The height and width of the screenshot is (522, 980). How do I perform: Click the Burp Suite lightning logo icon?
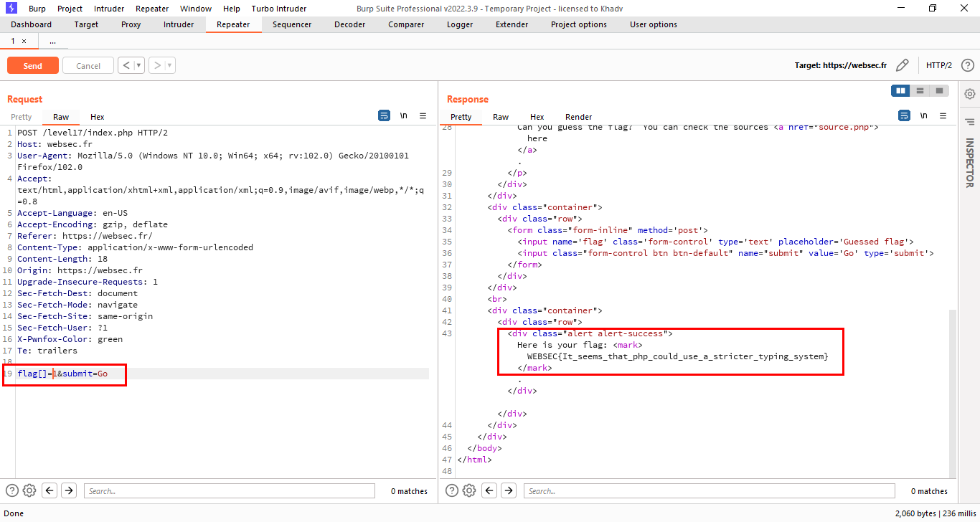11,9
